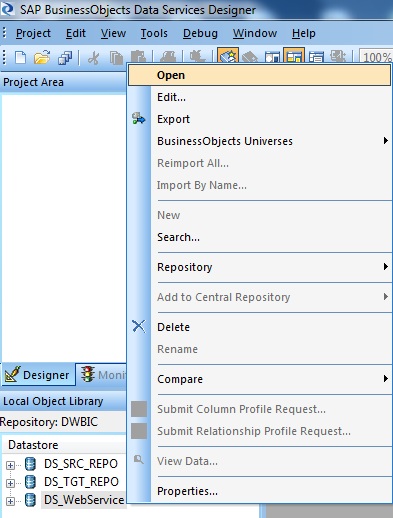
Task: Expand the DS_SRC_REPO tree node
Action: (x=10, y=465)
